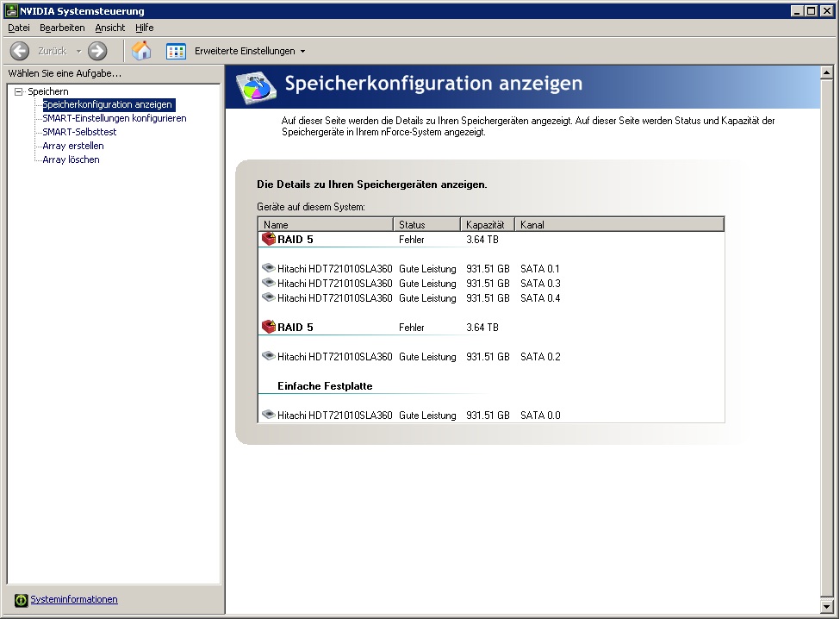
Task: Open the Zurück history dropdown arrow
Action: (78, 52)
